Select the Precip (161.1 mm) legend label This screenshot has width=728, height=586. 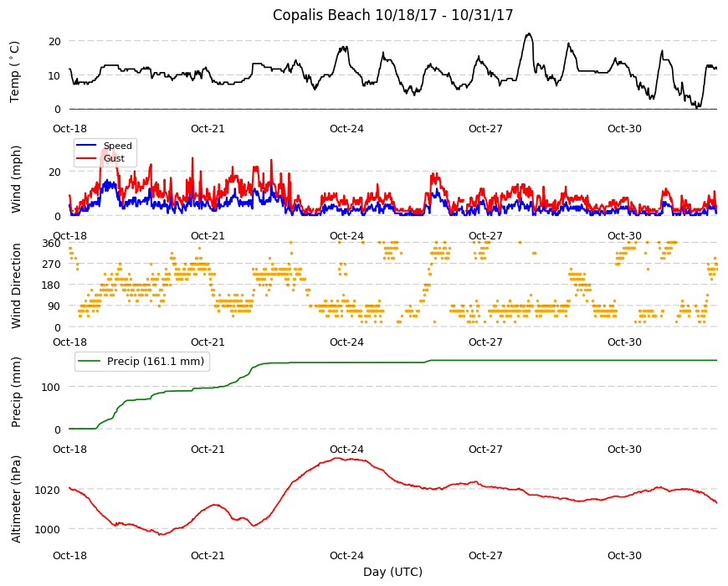[x=156, y=362]
